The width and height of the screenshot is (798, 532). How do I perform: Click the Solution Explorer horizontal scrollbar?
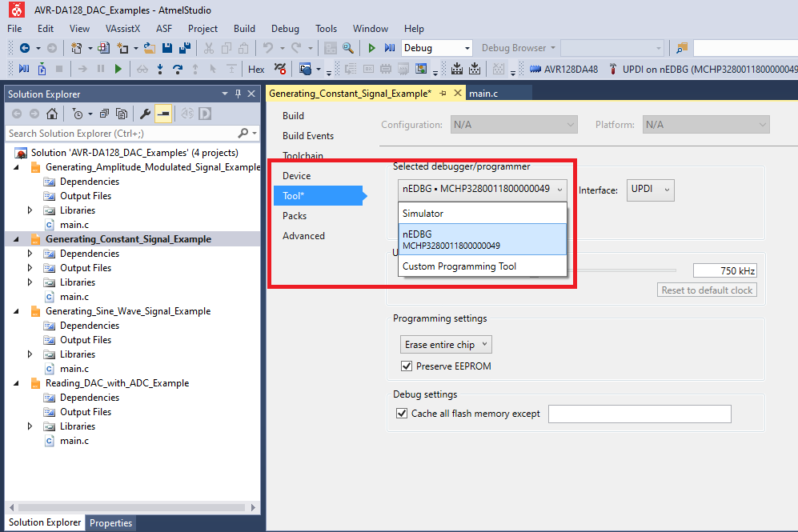132,507
